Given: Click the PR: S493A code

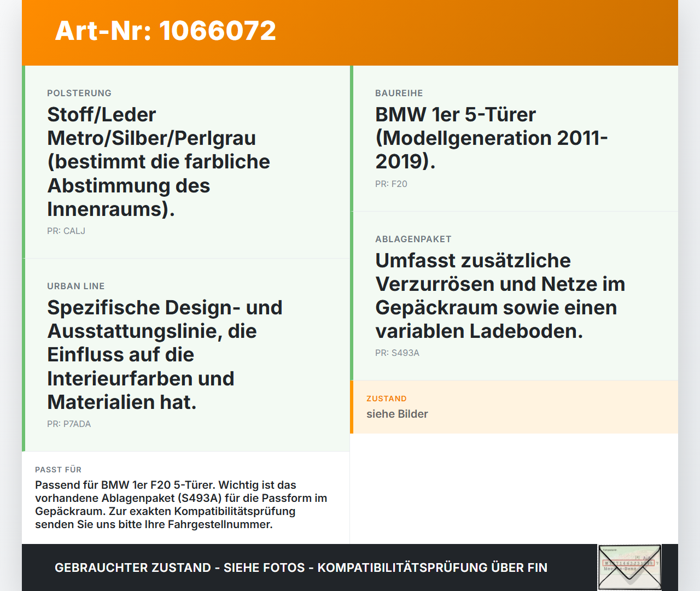Looking at the screenshot, I should (x=397, y=353).
